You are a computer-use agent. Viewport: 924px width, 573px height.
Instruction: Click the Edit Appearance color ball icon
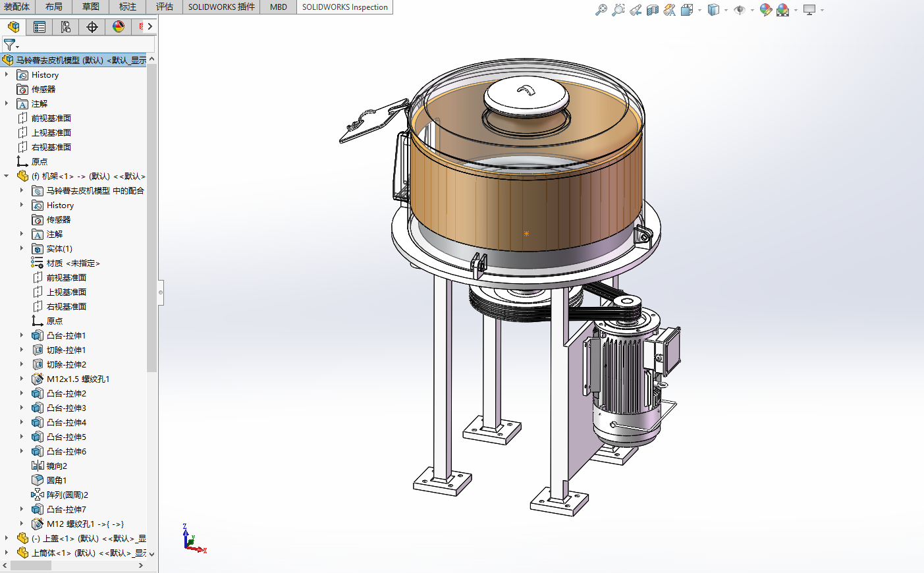click(x=765, y=10)
